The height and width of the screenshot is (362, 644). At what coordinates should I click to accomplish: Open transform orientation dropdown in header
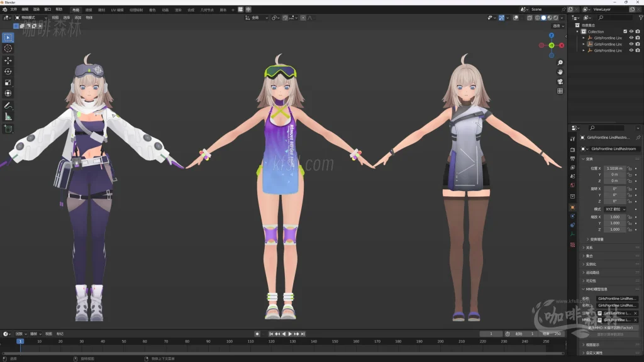click(257, 18)
